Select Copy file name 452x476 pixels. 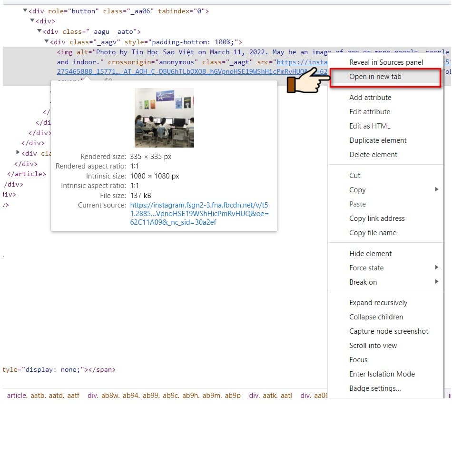pyautogui.click(x=386, y=233)
